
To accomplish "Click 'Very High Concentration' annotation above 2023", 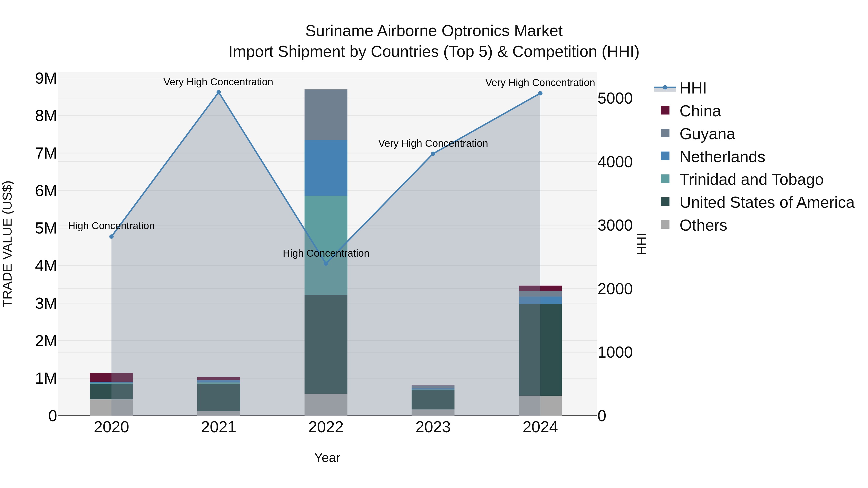I will pyautogui.click(x=433, y=143).
